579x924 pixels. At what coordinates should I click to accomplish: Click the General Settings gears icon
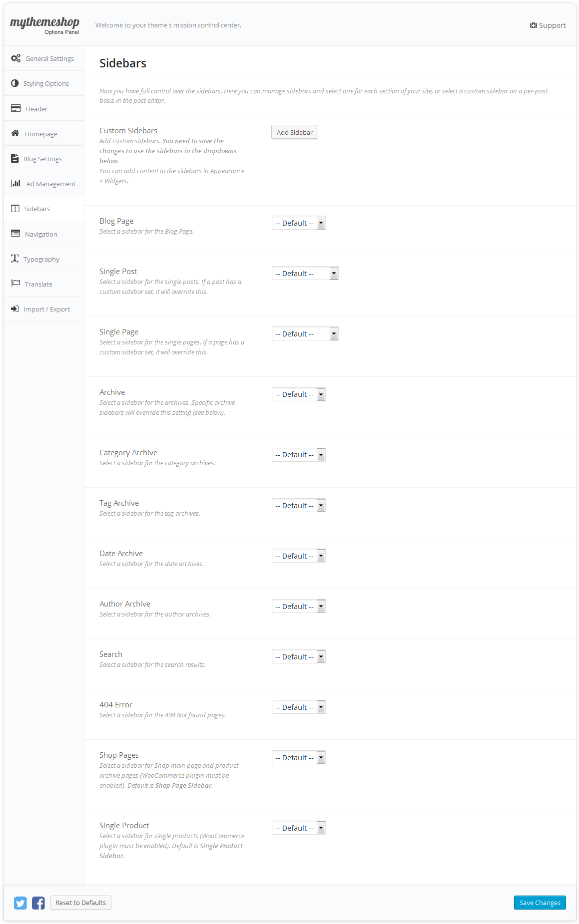coord(16,58)
